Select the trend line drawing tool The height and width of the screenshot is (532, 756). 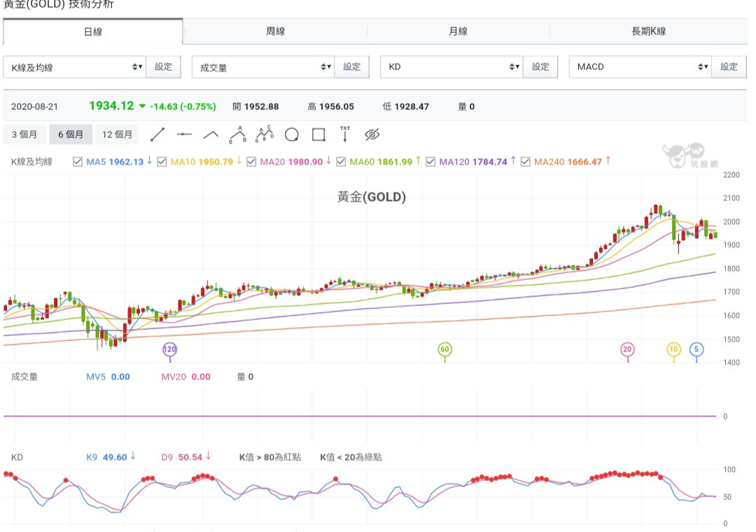point(158,134)
